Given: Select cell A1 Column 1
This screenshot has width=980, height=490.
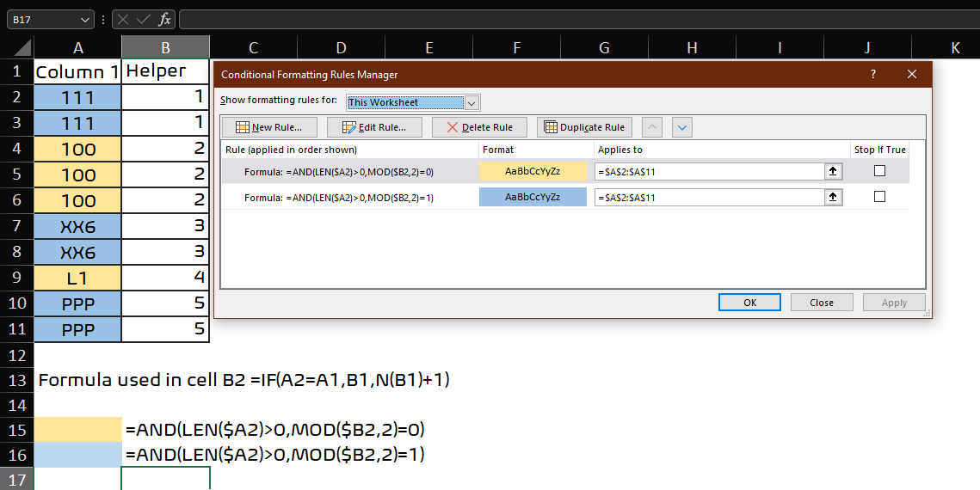Looking at the screenshot, I should click(x=77, y=72).
